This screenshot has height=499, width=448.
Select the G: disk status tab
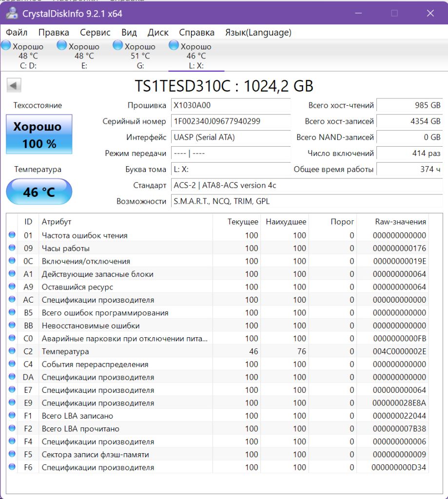[x=140, y=55]
